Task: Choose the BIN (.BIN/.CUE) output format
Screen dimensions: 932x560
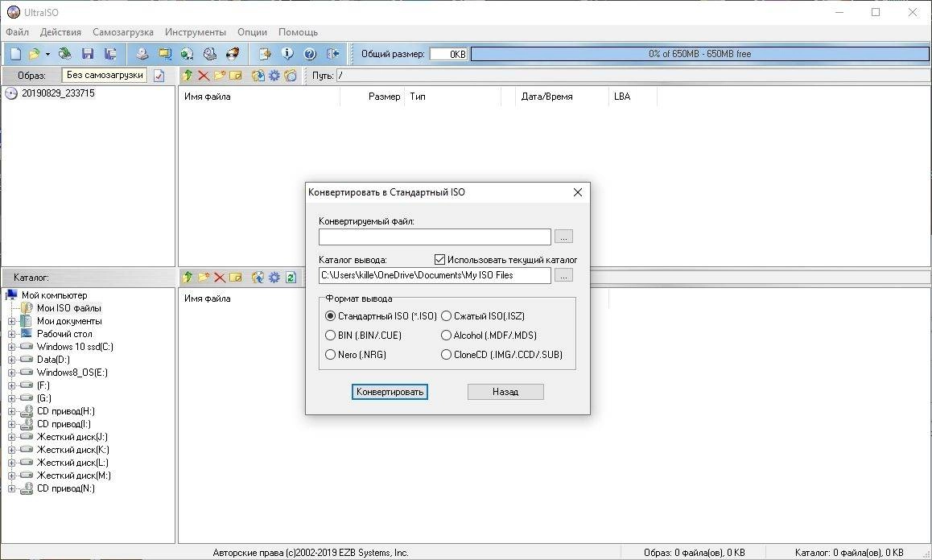Action: [x=364, y=336]
